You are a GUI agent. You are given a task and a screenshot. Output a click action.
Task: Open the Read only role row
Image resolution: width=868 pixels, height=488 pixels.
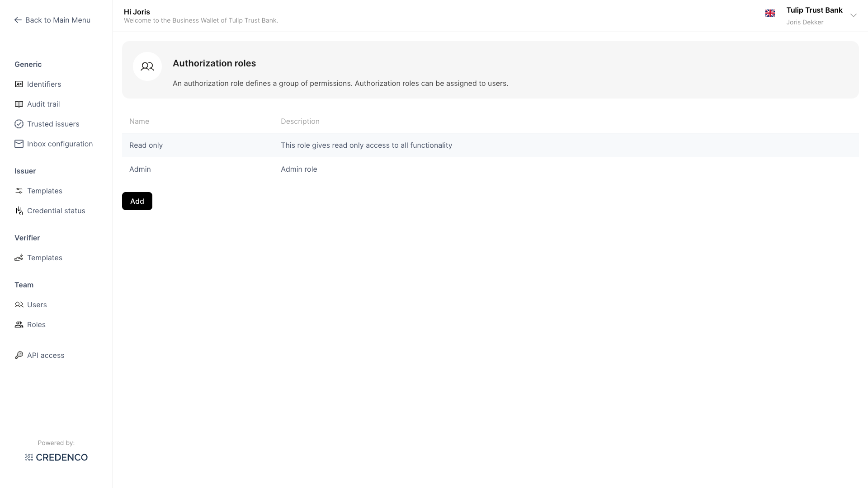click(x=146, y=145)
